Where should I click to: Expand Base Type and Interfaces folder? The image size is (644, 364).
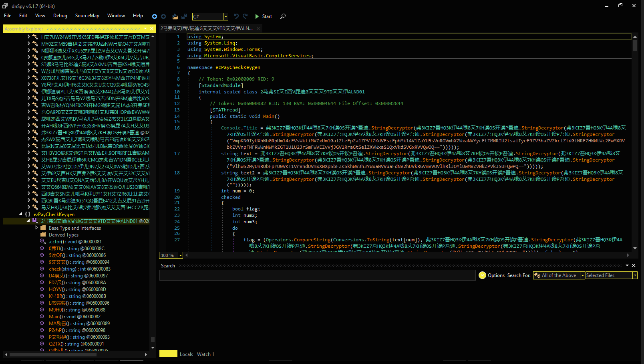coord(36,228)
